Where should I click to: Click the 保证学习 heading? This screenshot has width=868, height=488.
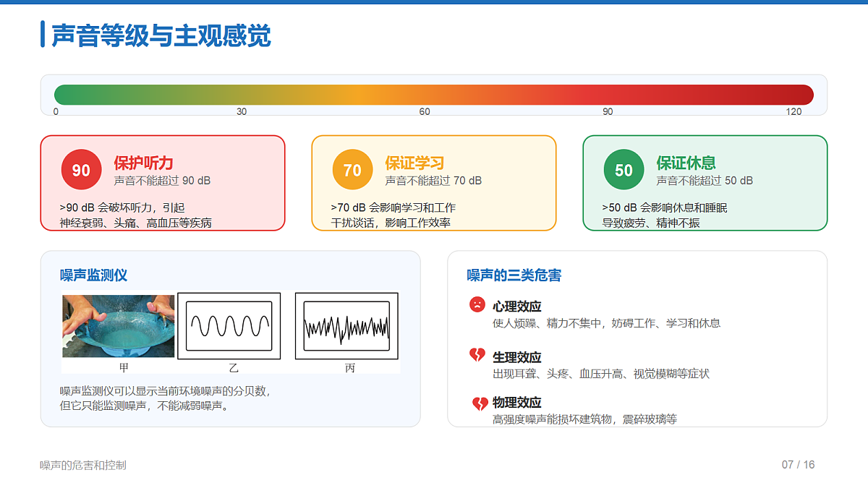point(414,163)
